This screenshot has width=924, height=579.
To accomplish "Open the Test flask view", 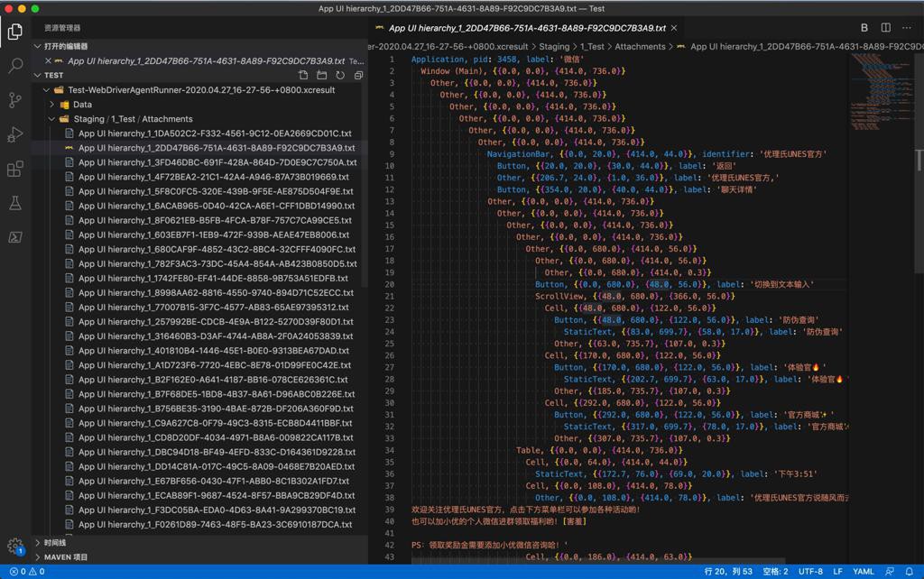I will (x=15, y=203).
